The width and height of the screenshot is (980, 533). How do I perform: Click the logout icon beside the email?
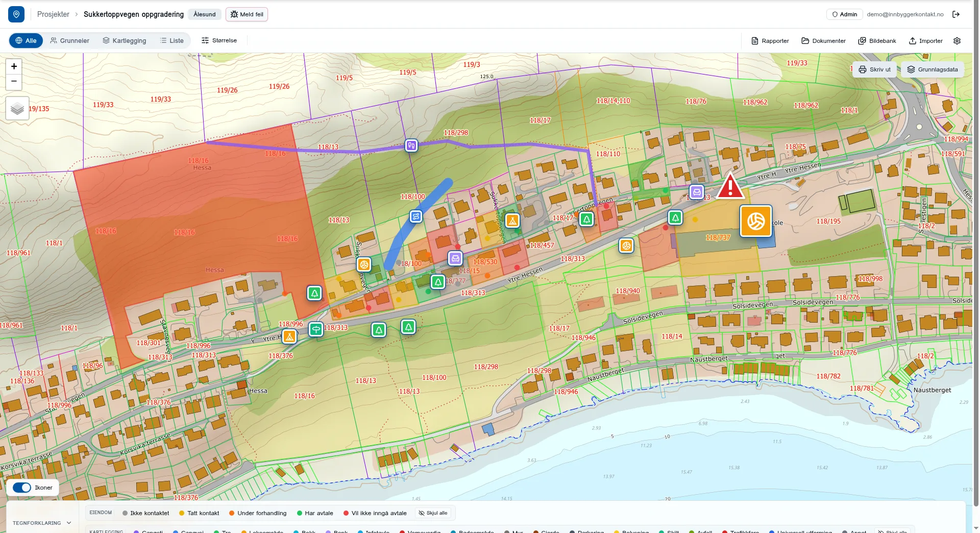coord(956,14)
